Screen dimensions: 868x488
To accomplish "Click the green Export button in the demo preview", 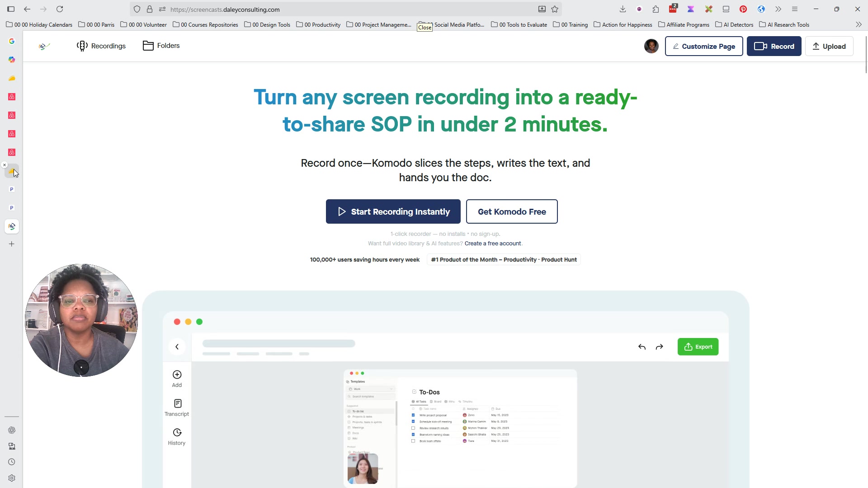I will pyautogui.click(x=698, y=347).
